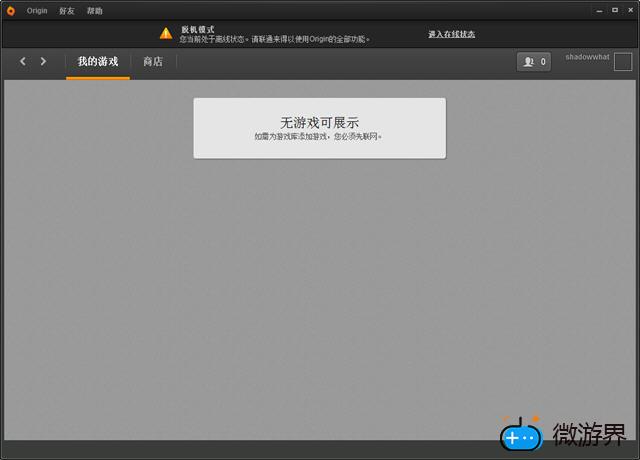The height and width of the screenshot is (460, 640).
Task: Click the offline mode warning icon
Action: point(166,33)
